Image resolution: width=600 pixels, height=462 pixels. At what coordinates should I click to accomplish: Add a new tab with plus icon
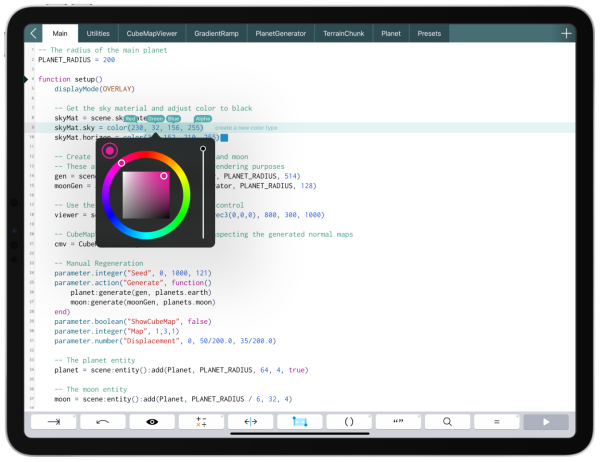point(566,34)
